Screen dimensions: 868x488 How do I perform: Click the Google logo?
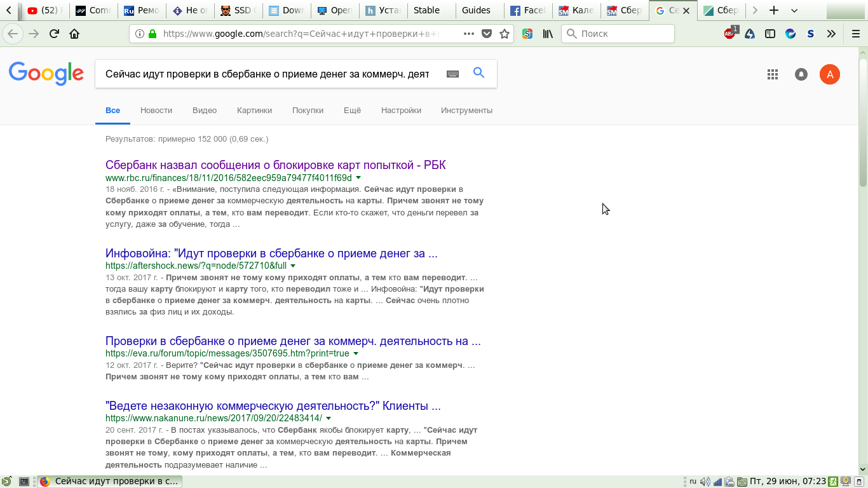click(46, 74)
